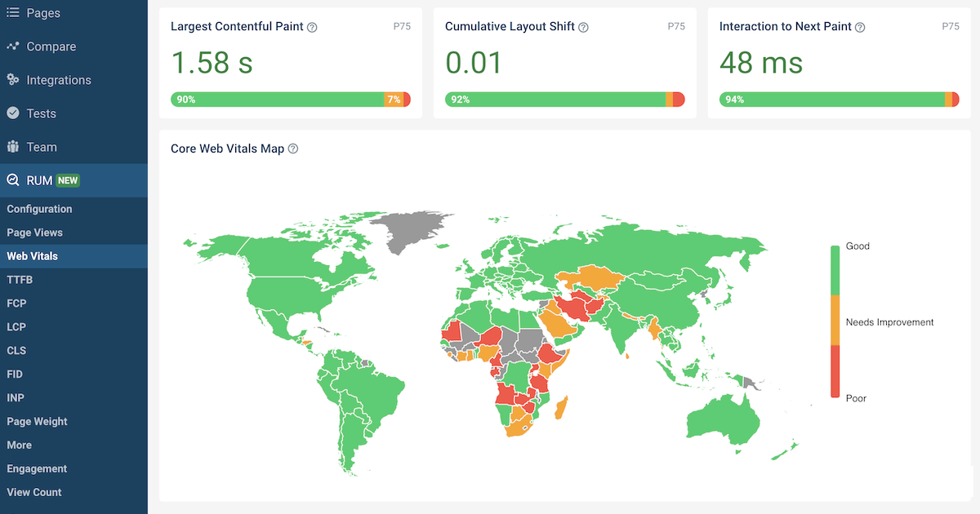Open the Configuration submenu item

tap(39, 209)
